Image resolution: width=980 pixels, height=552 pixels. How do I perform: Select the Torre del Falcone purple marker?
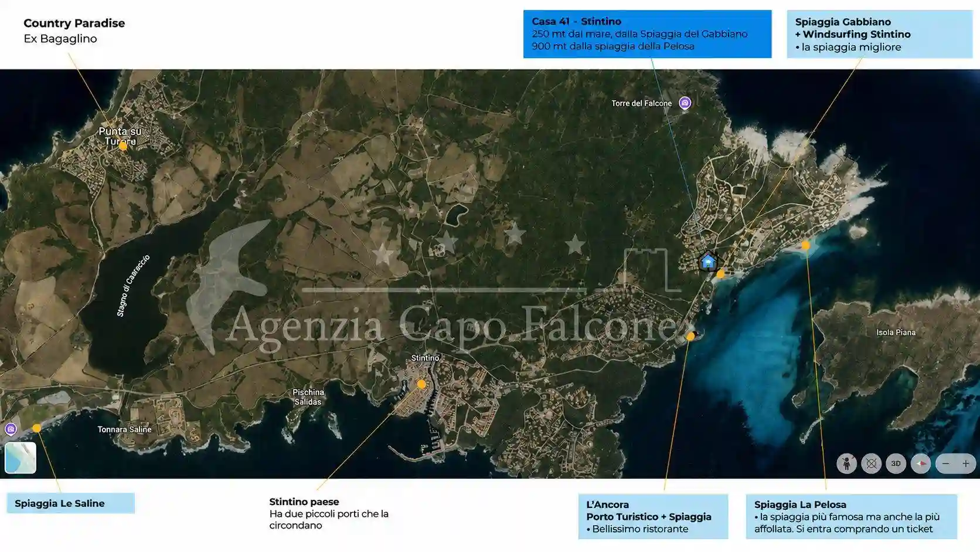(685, 103)
